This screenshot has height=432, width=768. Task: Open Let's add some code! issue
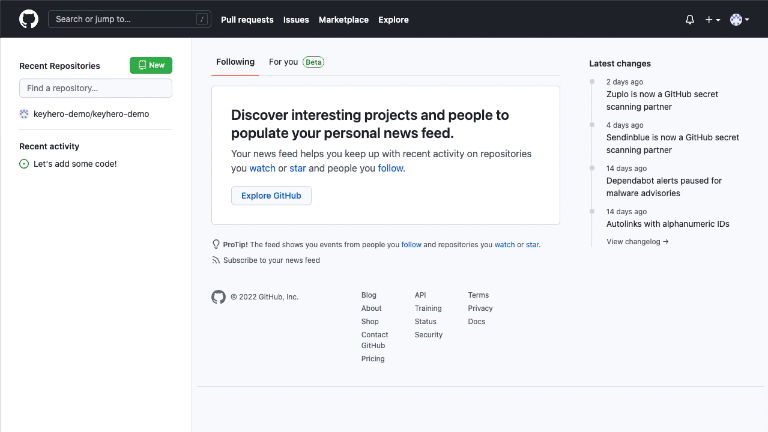75,164
